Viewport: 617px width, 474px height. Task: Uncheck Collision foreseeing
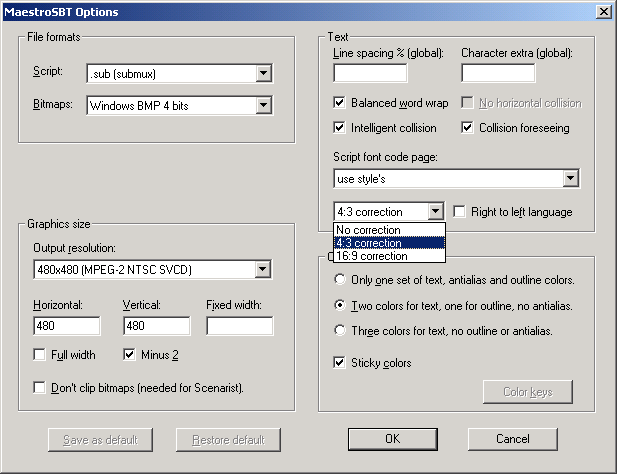(x=468, y=128)
